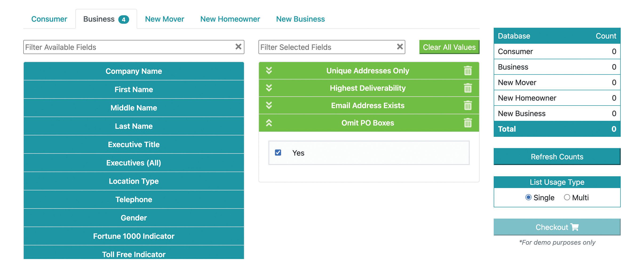
Task: Add the Location Type field
Action: (x=134, y=181)
